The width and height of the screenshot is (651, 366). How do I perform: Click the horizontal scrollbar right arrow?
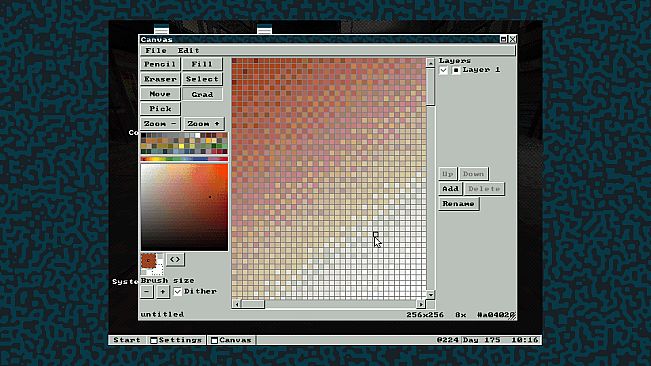[421, 304]
